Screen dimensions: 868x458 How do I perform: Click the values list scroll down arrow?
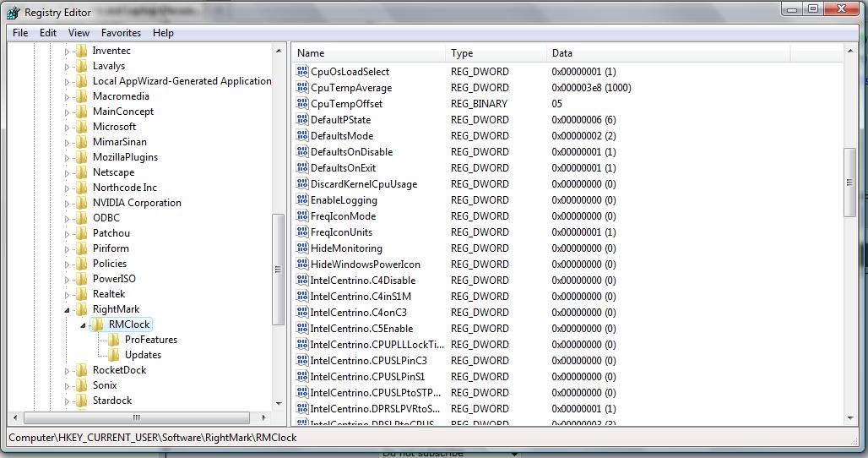pyautogui.click(x=849, y=418)
